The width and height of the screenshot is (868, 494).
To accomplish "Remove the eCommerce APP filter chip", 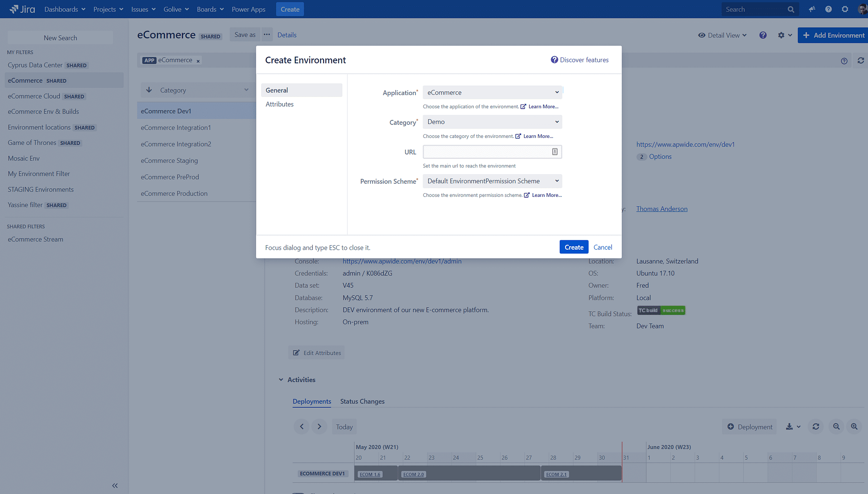I will (198, 60).
